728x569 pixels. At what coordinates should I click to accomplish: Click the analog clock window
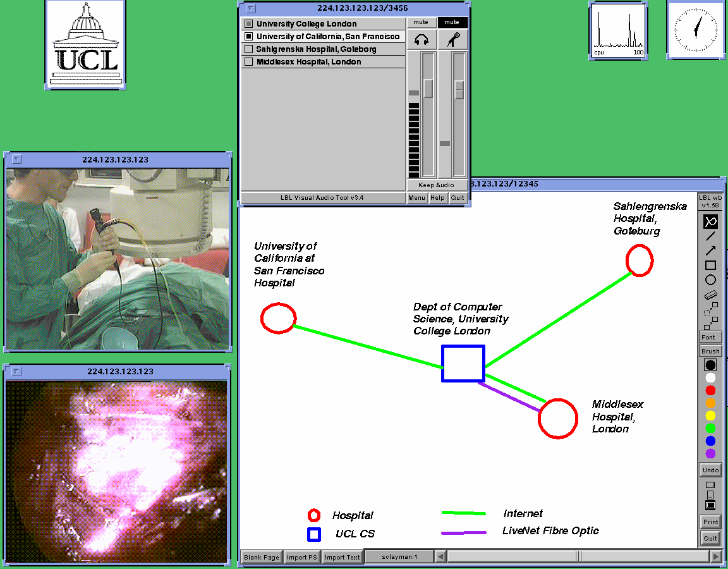696,29
